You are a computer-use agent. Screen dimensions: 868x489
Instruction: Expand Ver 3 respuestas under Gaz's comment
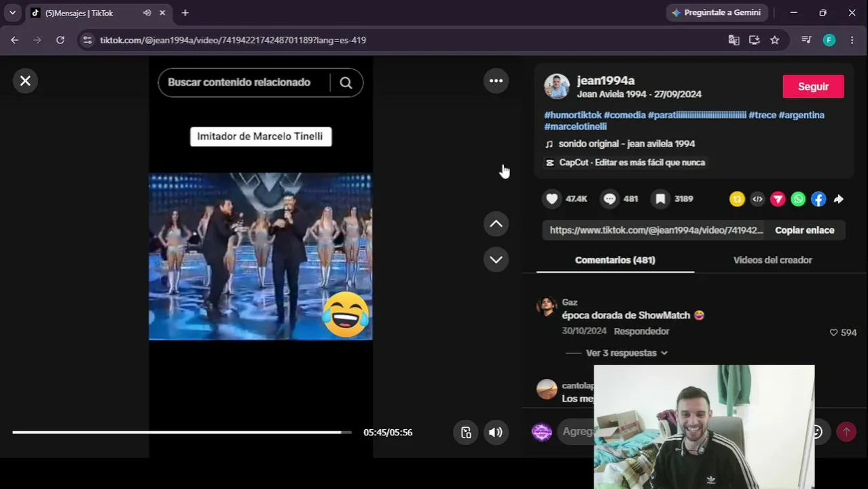pos(626,353)
